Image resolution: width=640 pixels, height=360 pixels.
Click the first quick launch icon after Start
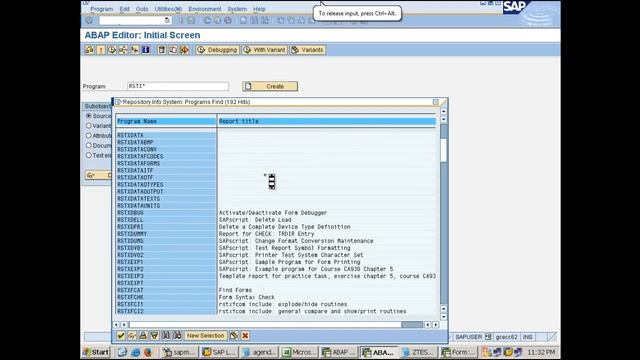click(x=122, y=352)
